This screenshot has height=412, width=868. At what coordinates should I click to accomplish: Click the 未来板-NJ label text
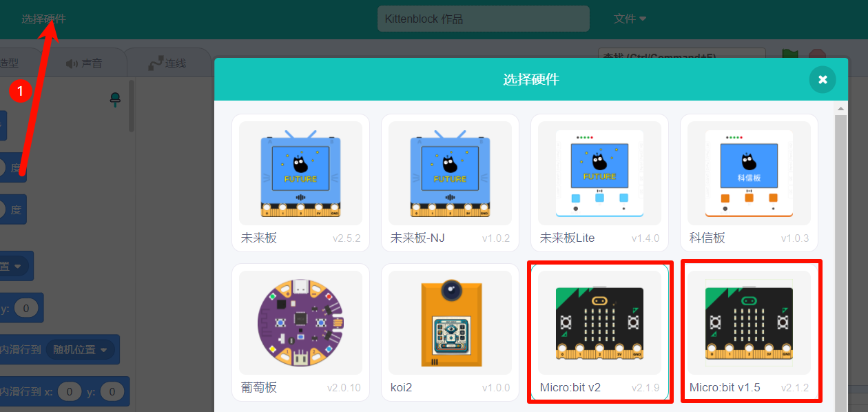coord(417,238)
